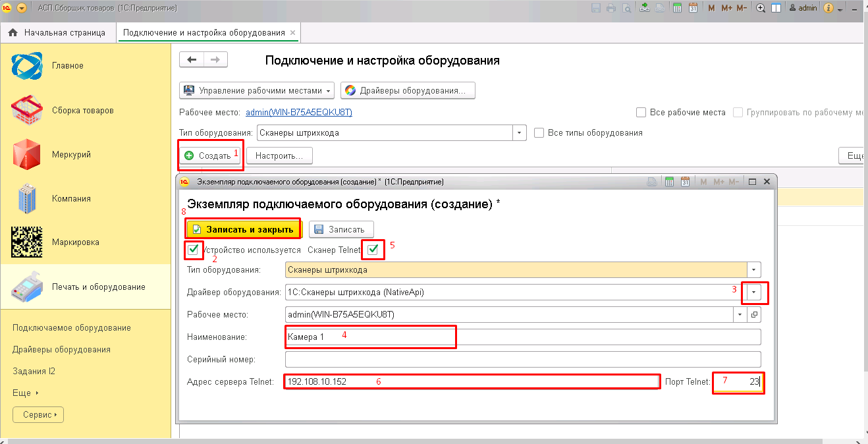This screenshot has width=868, height=444.
Task: Click the print icon in main title bar
Action: 611,8
